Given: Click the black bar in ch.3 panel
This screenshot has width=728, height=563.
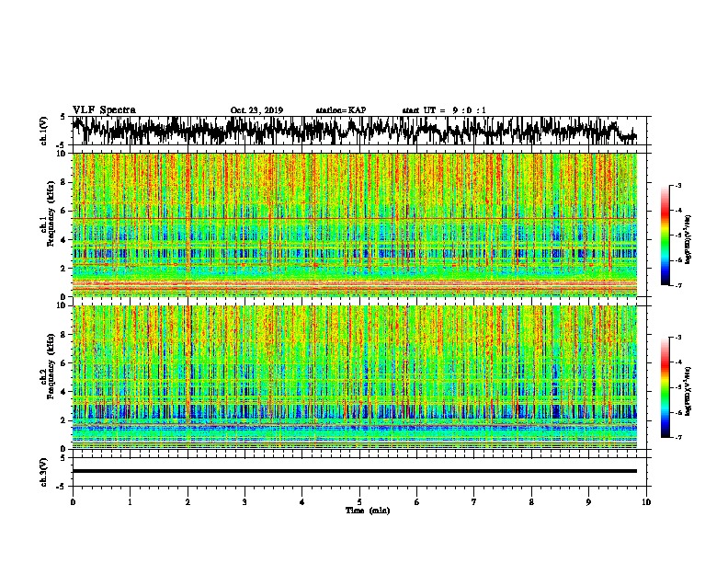Looking at the screenshot, I should pos(354,471).
